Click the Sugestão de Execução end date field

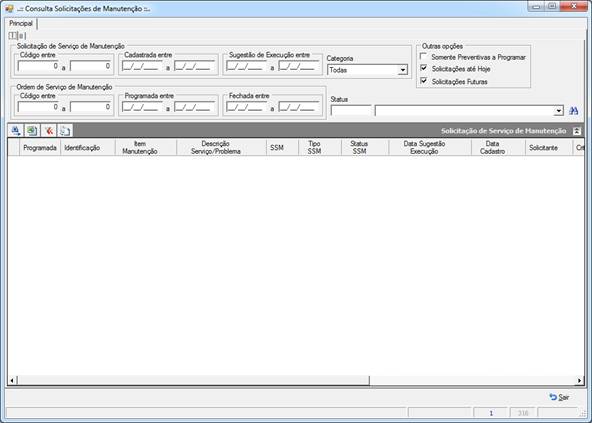point(299,66)
